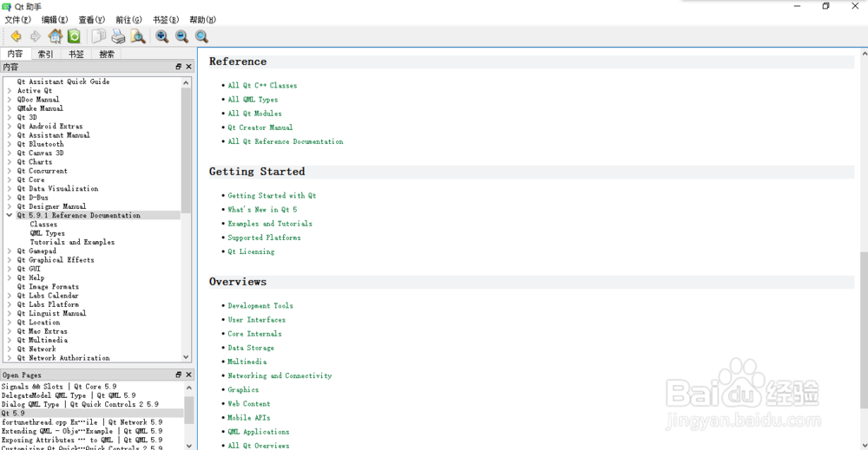Open All QML Types link
Screen dimensions: 868x450
click(x=253, y=100)
